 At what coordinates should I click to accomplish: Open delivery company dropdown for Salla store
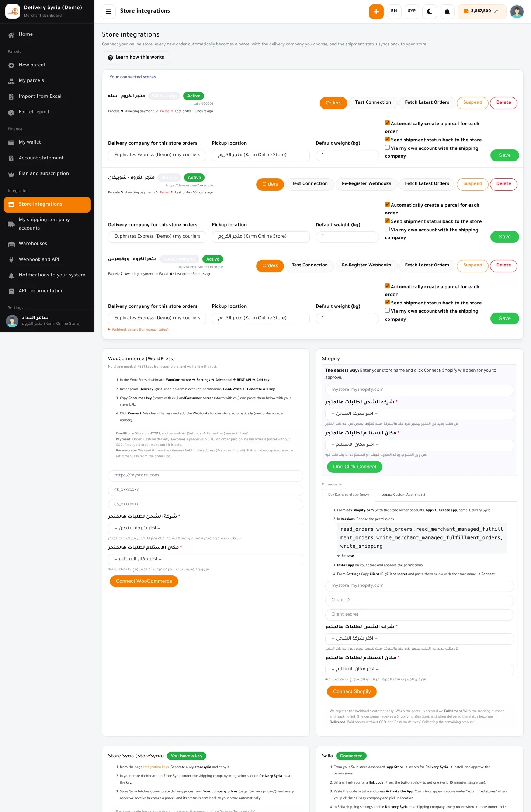click(x=157, y=155)
